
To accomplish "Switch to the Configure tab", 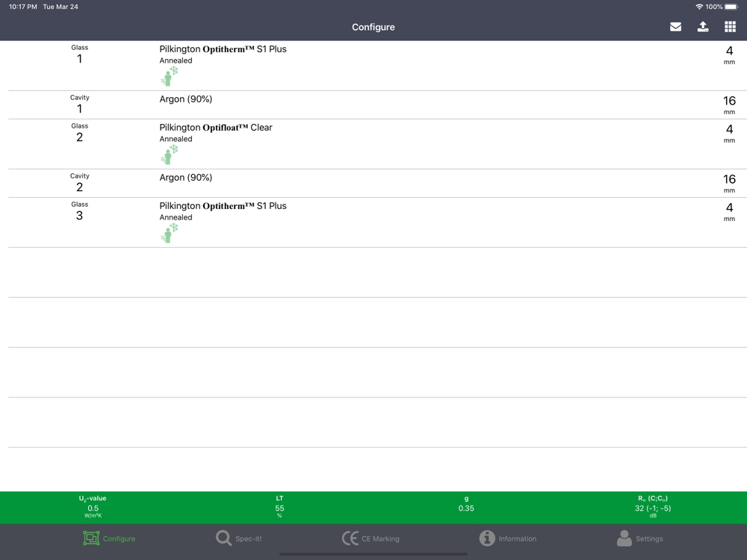I will point(110,538).
